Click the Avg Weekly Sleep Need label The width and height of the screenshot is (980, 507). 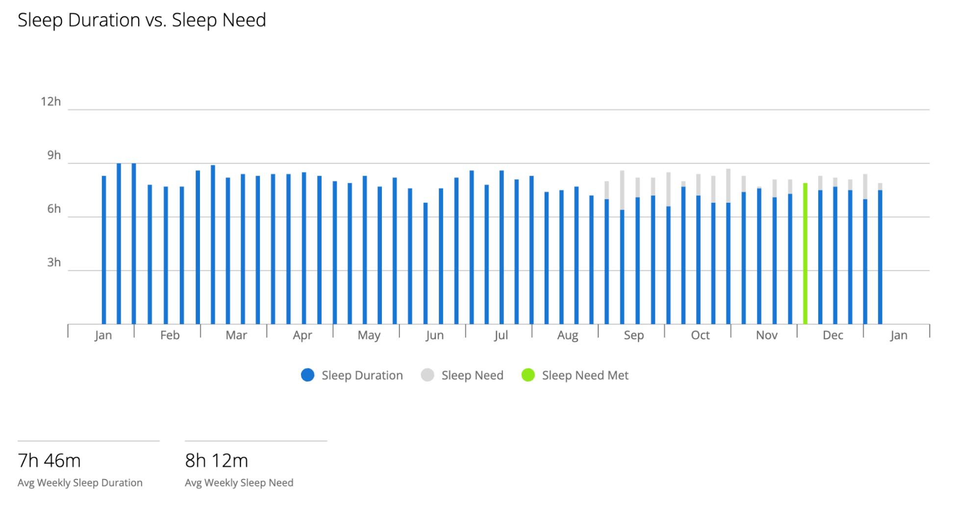(239, 483)
